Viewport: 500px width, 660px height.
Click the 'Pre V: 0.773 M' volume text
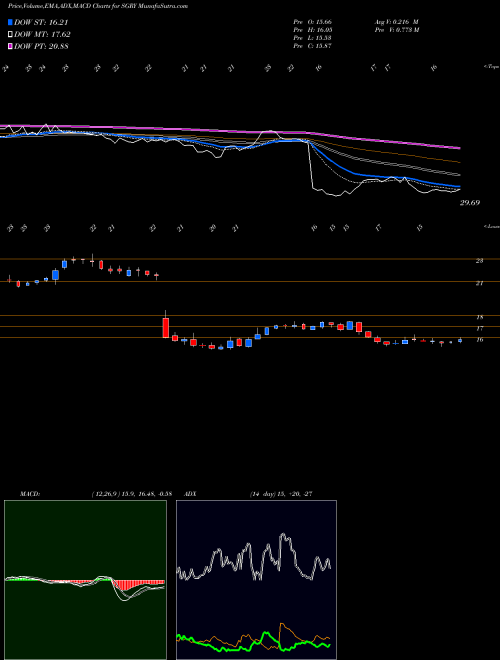396,30
